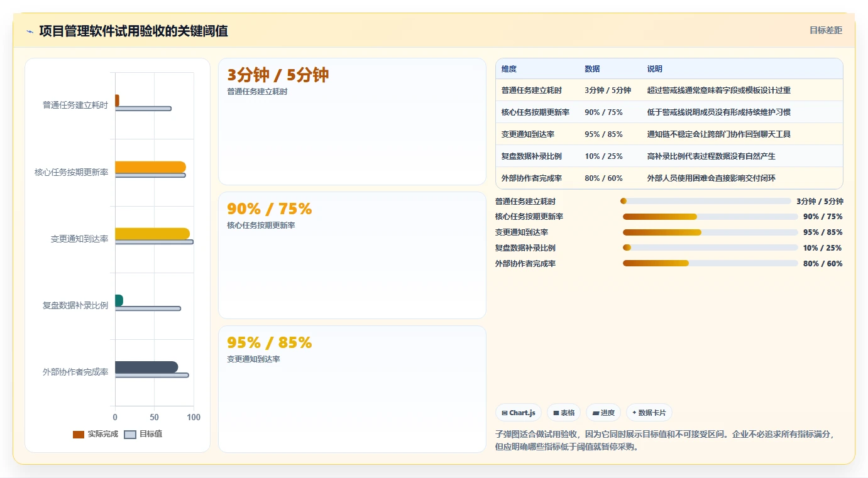This screenshot has height=478, width=868.
Task: Click the 进度 chip
Action: coord(603,413)
